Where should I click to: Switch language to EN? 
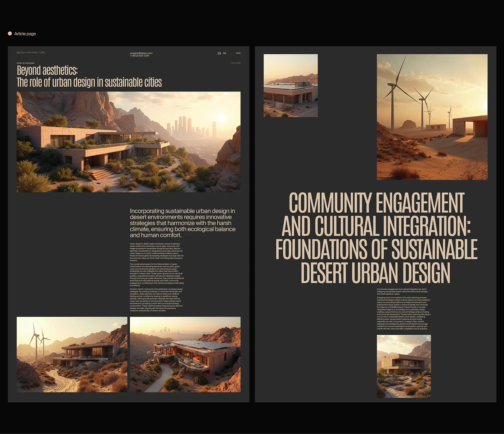click(x=219, y=53)
